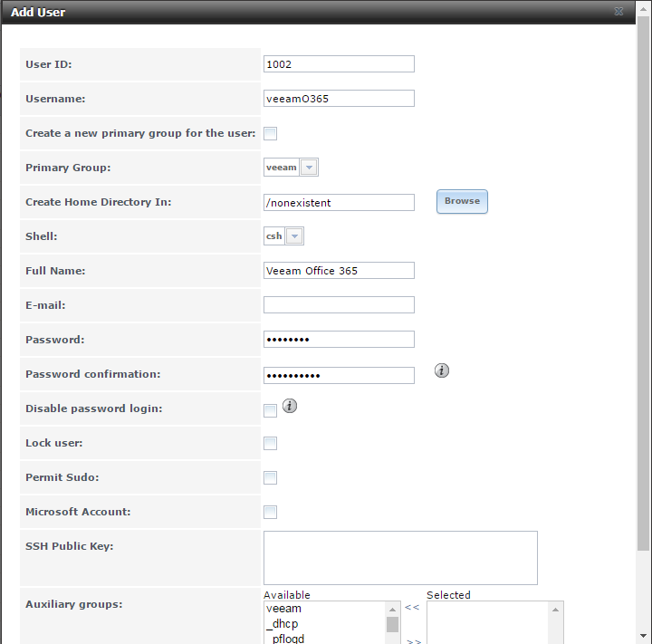Screen dimensions: 652x644
Task: Edit the Create Home Directory In field
Action: [339, 203]
